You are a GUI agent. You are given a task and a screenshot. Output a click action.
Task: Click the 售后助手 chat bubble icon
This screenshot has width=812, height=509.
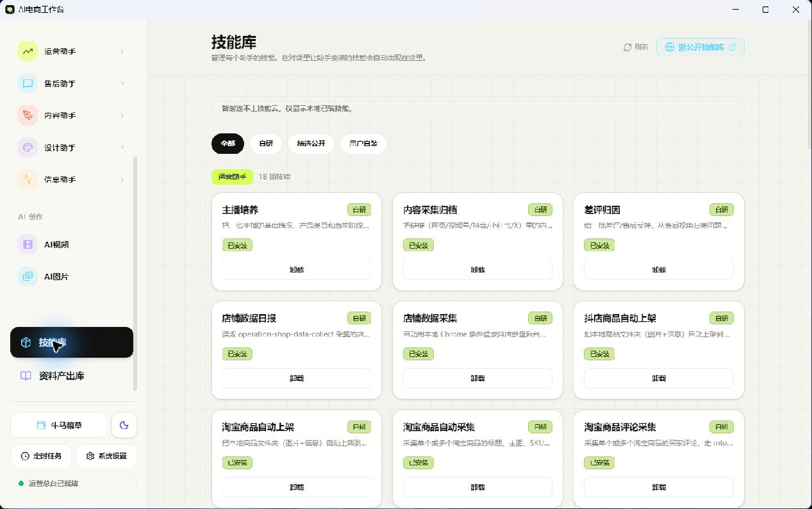[x=28, y=83]
